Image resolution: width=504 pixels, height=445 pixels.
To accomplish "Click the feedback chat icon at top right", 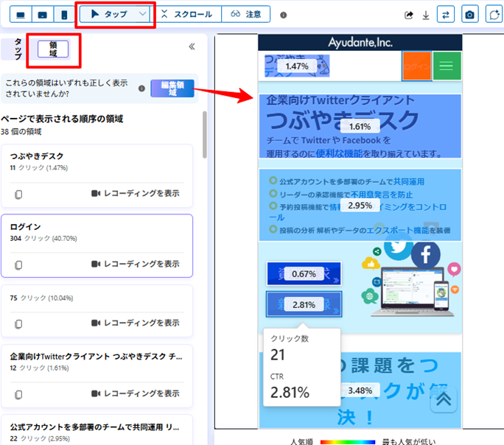I will tap(494, 15).
